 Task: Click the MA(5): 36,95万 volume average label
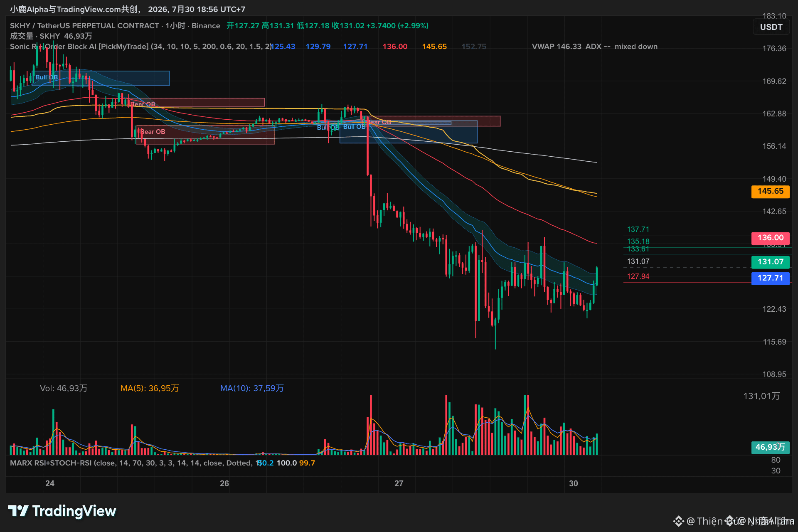150,388
